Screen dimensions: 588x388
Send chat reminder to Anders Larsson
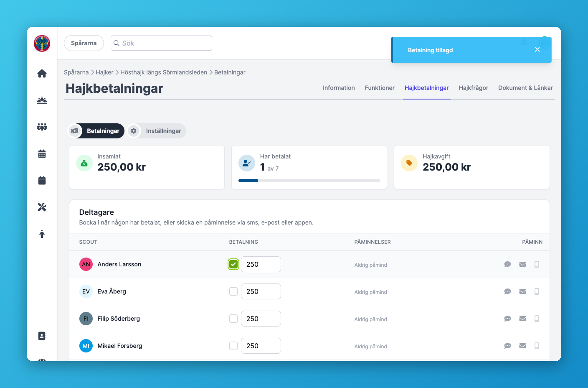point(507,264)
